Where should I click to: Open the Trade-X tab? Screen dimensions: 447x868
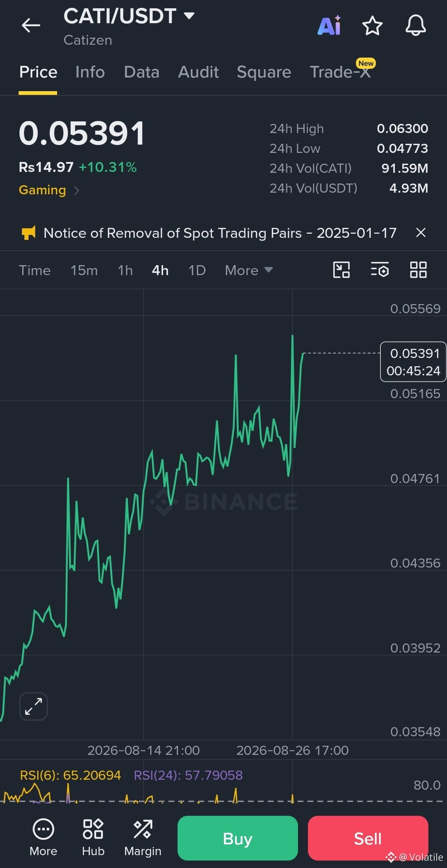pyautogui.click(x=340, y=72)
